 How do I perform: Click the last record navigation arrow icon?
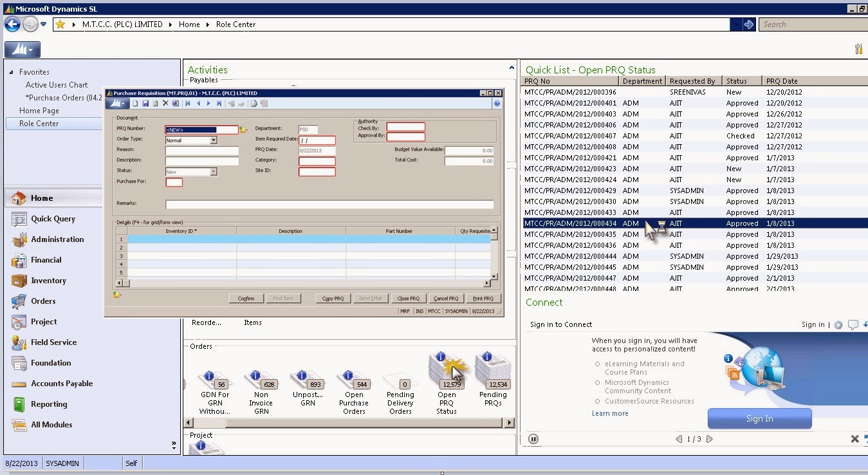tap(219, 102)
